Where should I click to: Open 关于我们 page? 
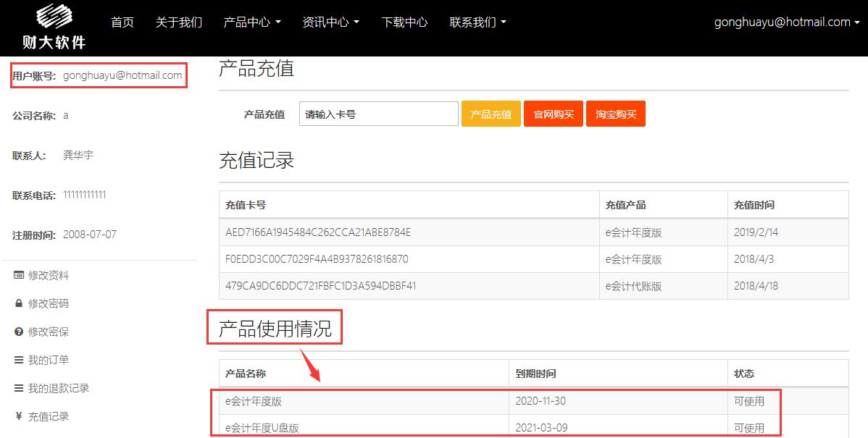tap(179, 22)
